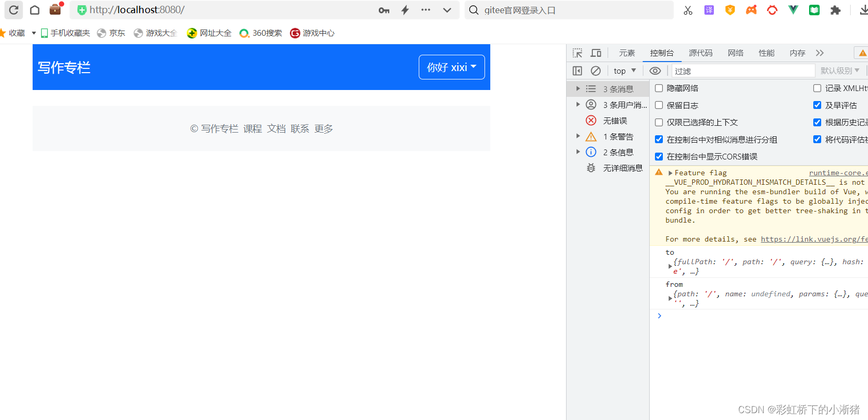
Task: Toggle the device toolbar icon in DevTools
Action: tap(596, 53)
